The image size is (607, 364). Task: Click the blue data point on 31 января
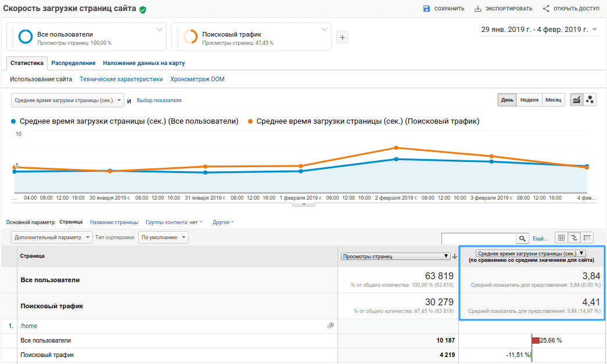pyautogui.click(x=205, y=172)
